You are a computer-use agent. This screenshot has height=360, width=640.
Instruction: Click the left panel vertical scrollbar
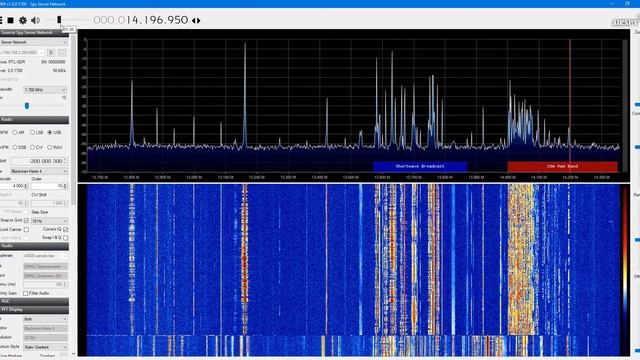click(x=73, y=120)
